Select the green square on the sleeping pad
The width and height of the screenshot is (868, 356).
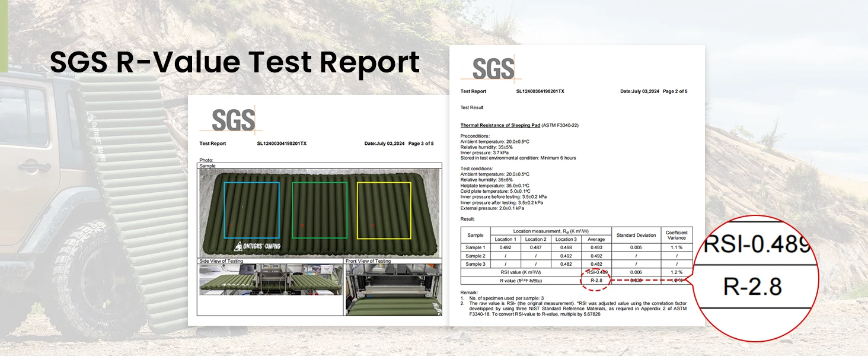[320, 209]
